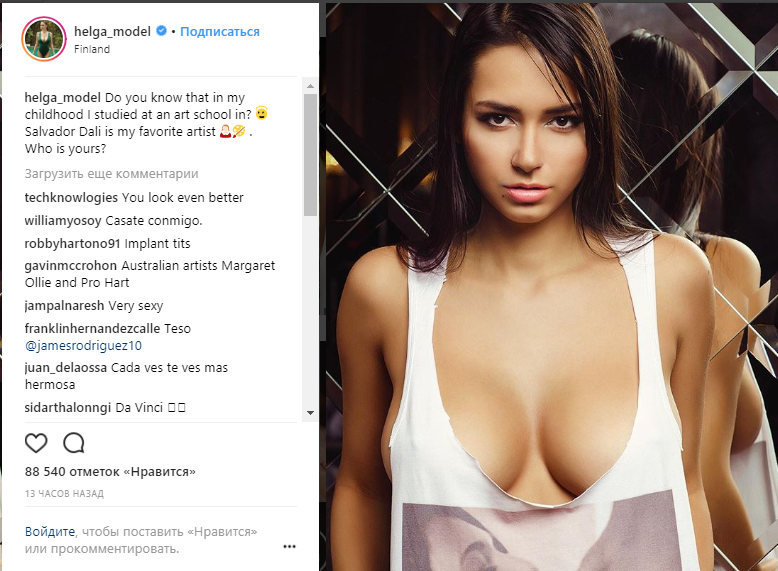Open the Finland location link
This screenshot has height=571, width=778.
[92, 49]
